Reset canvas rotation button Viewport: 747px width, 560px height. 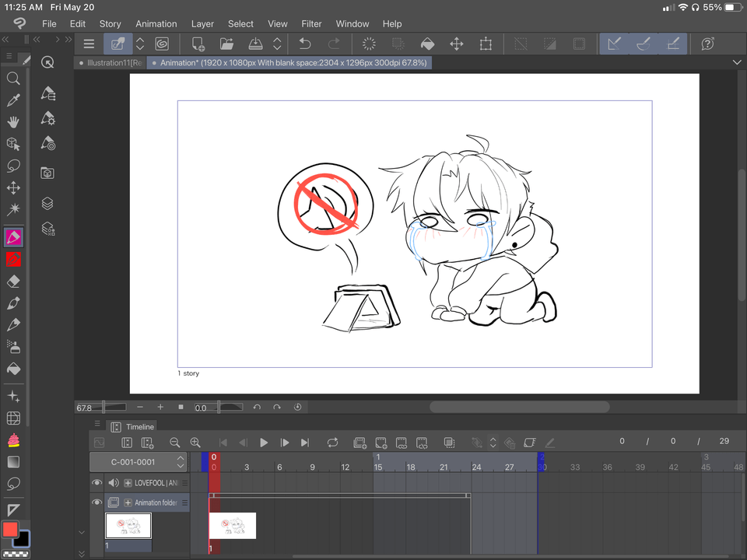[x=298, y=407]
